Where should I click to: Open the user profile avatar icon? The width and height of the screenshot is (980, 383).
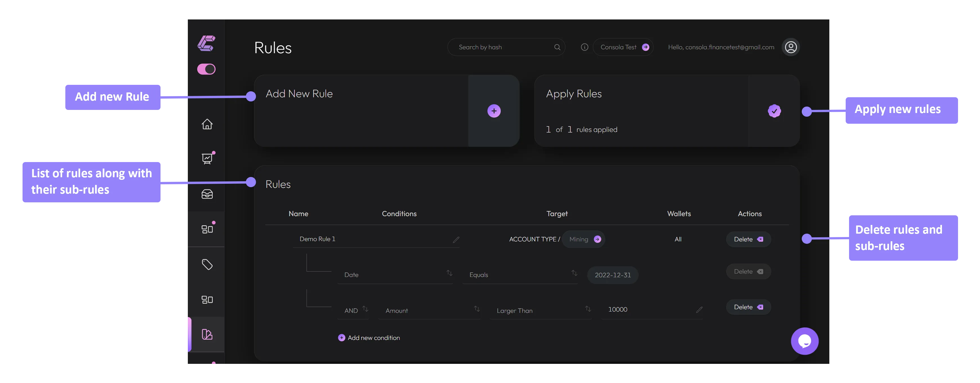[x=790, y=47]
